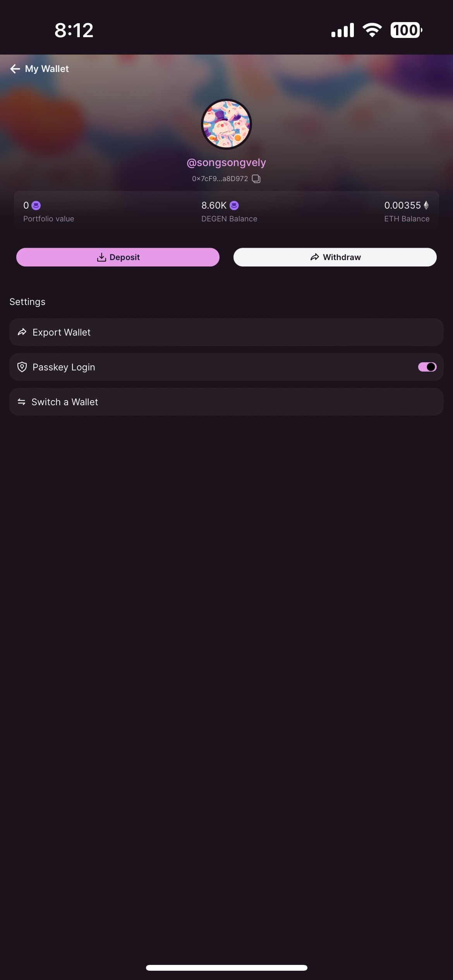Tap the Ethereum icon beside 0.00355
453x980 pixels.
[x=426, y=206]
